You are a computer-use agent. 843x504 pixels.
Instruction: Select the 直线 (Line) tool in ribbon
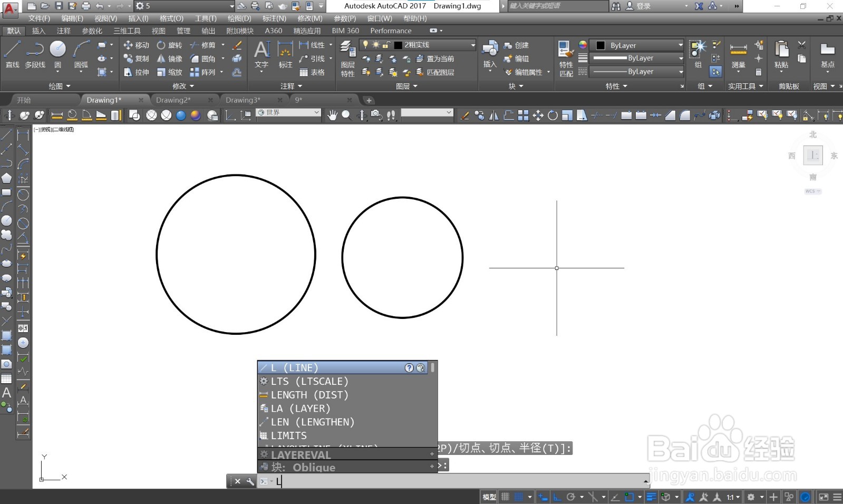(x=12, y=54)
